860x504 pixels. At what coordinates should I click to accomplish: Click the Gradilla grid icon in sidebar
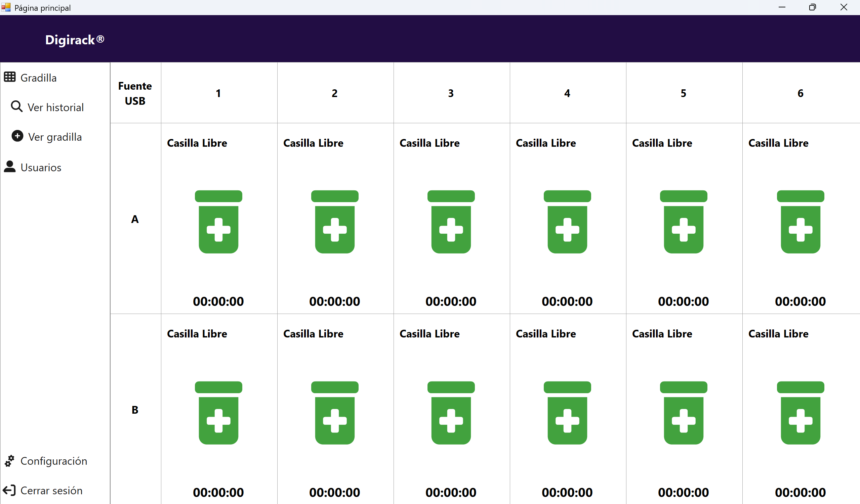9,77
